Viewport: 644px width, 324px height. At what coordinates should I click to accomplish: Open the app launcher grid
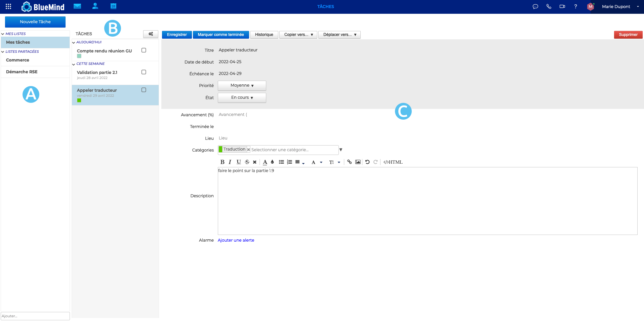(8, 6)
